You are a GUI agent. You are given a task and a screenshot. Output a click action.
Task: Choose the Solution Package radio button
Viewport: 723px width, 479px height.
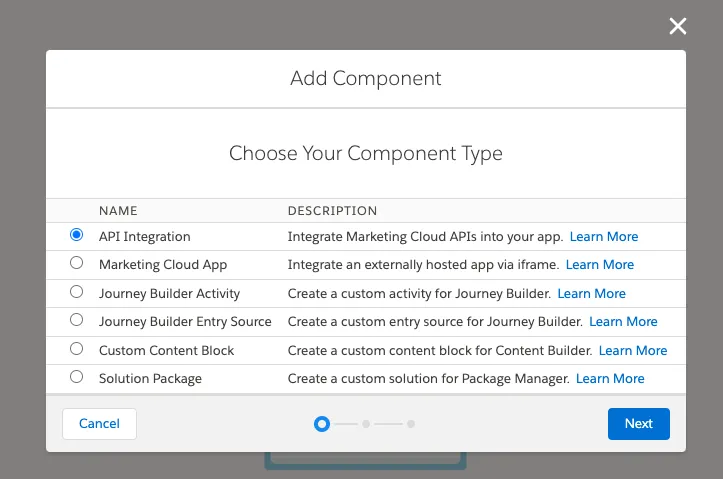click(x=77, y=377)
